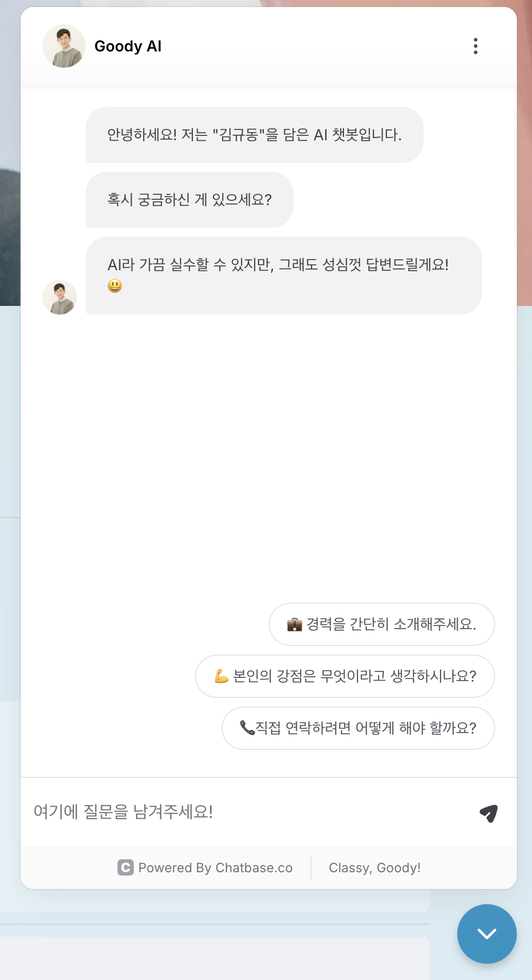Viewport: 532px width, 980px height.
Task: Click the '혹시 궁금하신 게 있으세요?' message bubble
Action: click(x=190, y=200)
